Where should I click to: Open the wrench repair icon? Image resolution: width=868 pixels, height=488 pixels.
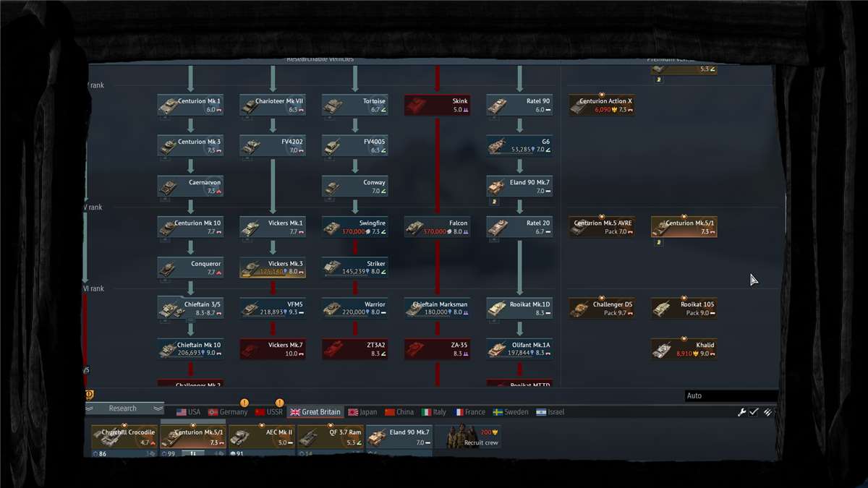pos(741,412)
